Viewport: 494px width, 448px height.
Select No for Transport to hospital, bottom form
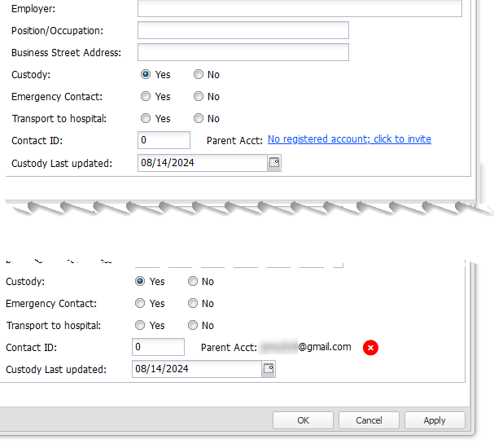(x=193, y=326)
